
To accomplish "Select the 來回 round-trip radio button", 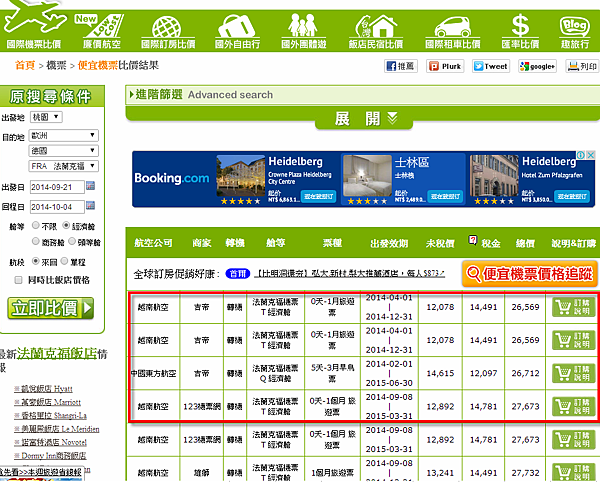I will pos(36,261).
